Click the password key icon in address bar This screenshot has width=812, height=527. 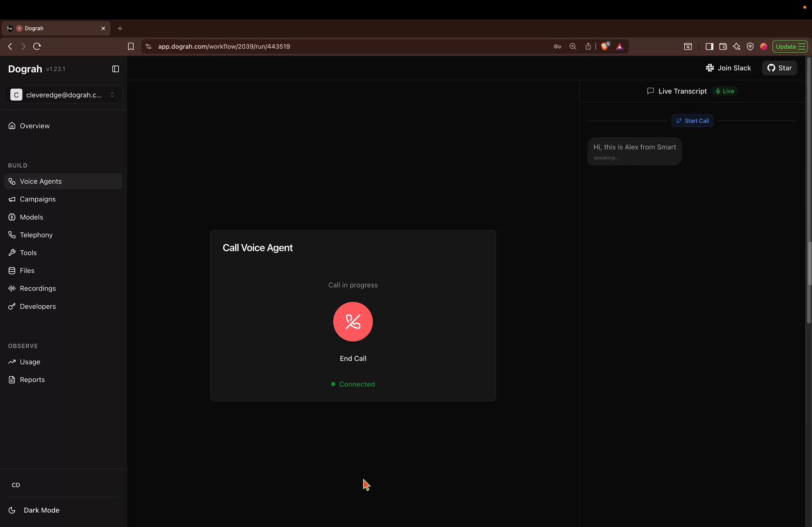pyautogui.click(x=557, y=46)
